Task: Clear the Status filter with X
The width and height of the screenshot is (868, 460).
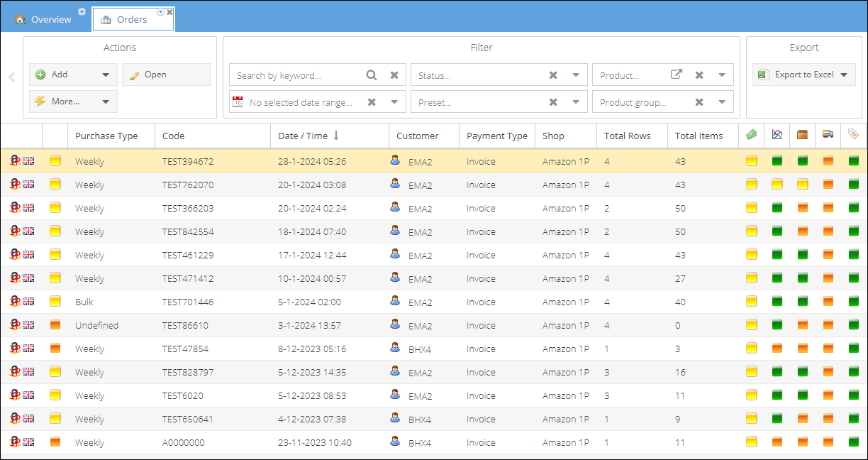Action: (553, 75)
